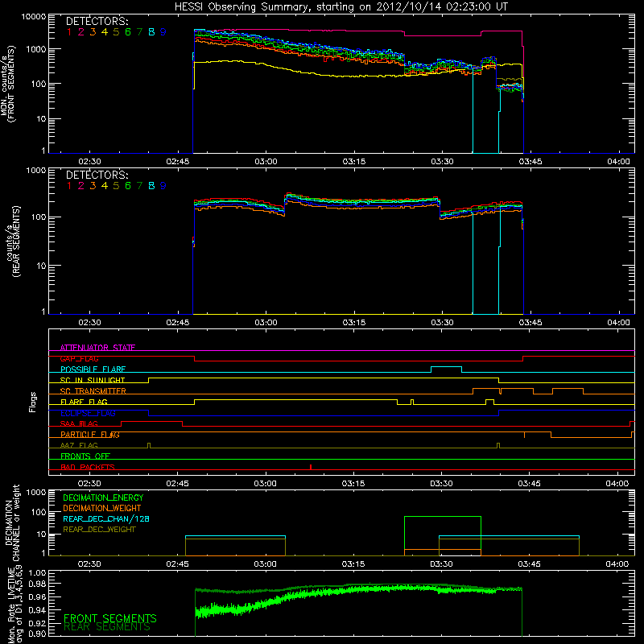The image size is (644, 644).
Task: Select the SC_TRANSMITTER flag label
Action: coord(93,391)
